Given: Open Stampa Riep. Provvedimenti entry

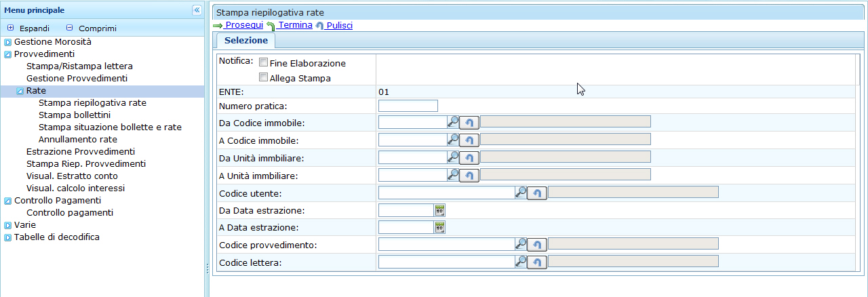Looking at the screenshot, I should coord(86,163).
